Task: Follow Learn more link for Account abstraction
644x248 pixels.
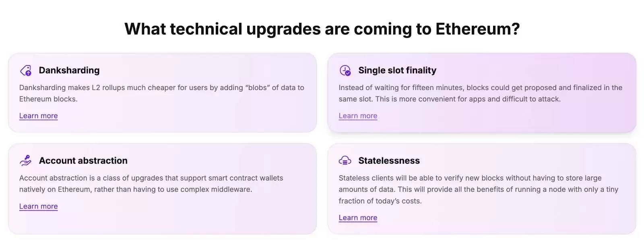Action: point(39,206)
